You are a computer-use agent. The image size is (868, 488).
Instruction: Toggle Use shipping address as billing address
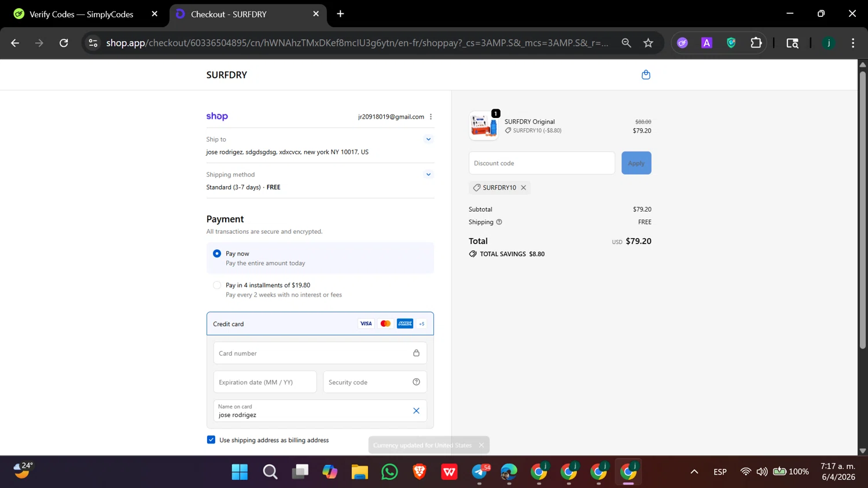point(211,440)
